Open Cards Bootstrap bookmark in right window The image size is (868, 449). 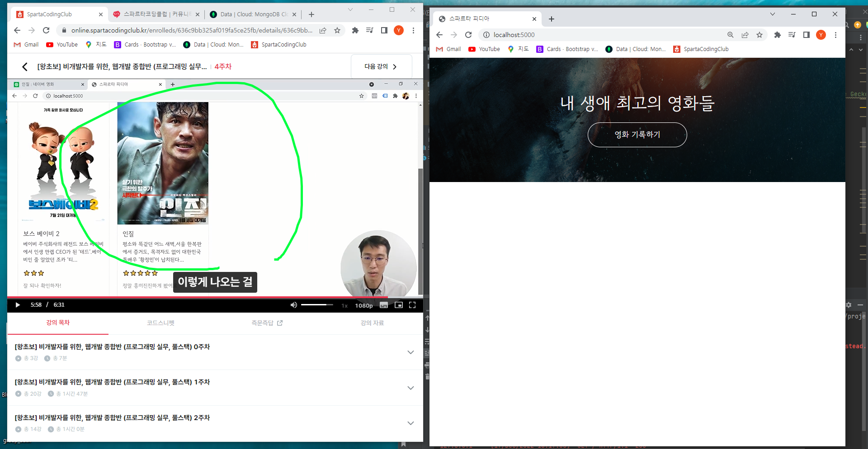(567, 49)
